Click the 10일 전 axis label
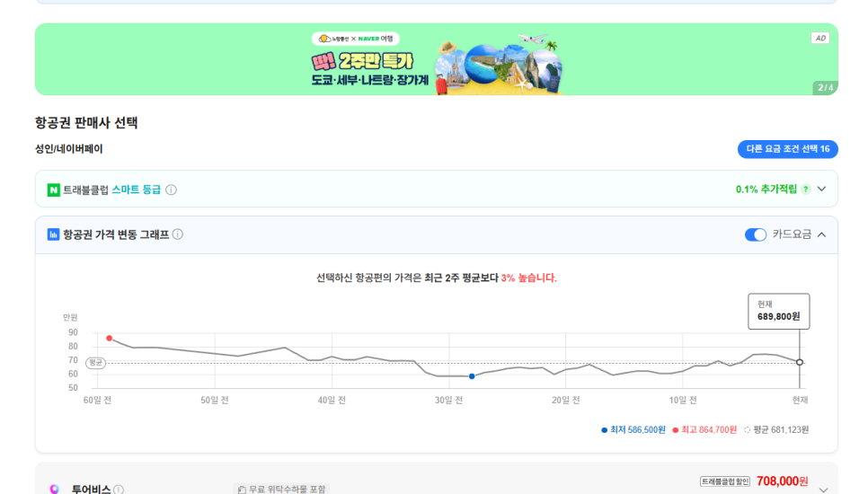 683,400
